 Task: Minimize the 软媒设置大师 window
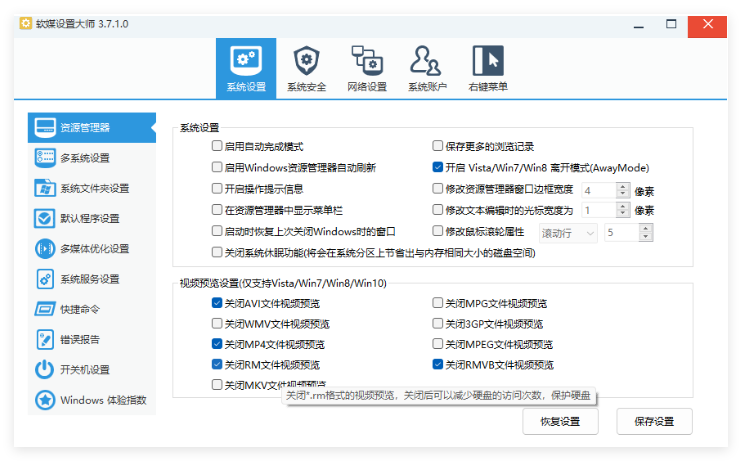pos(639,27)
